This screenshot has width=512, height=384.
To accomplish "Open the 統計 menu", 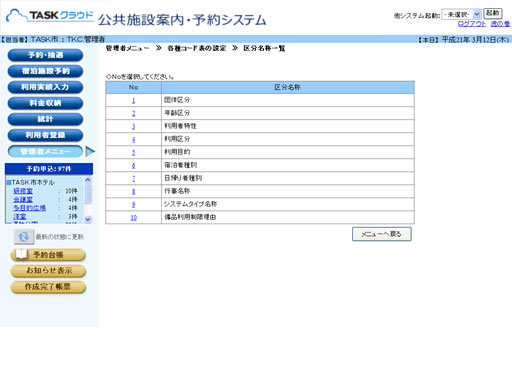I will click(45, 119).
